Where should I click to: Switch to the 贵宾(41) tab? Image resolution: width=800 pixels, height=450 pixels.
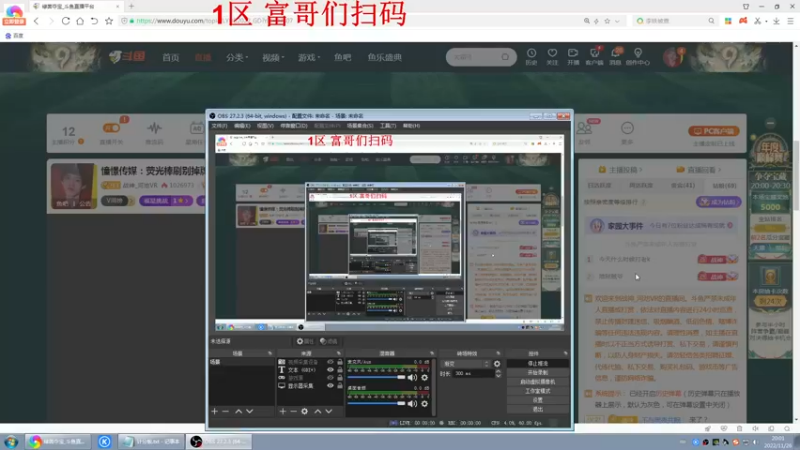click(x=683, y=186)
